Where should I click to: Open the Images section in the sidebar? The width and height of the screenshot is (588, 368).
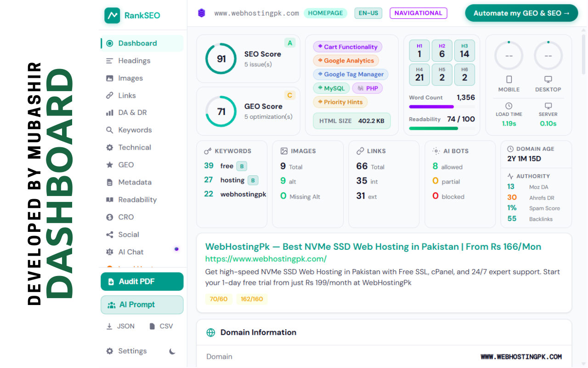pyautogui.click(x=142, y=78)
